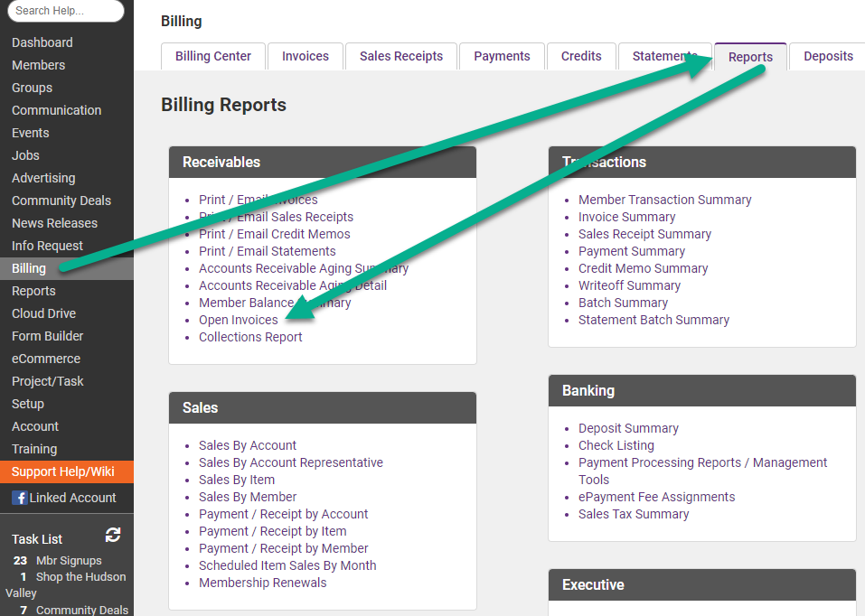Viewport: 865px width, 616px height.
Task: Open the Sales By Account report
Action: (248, 445)
